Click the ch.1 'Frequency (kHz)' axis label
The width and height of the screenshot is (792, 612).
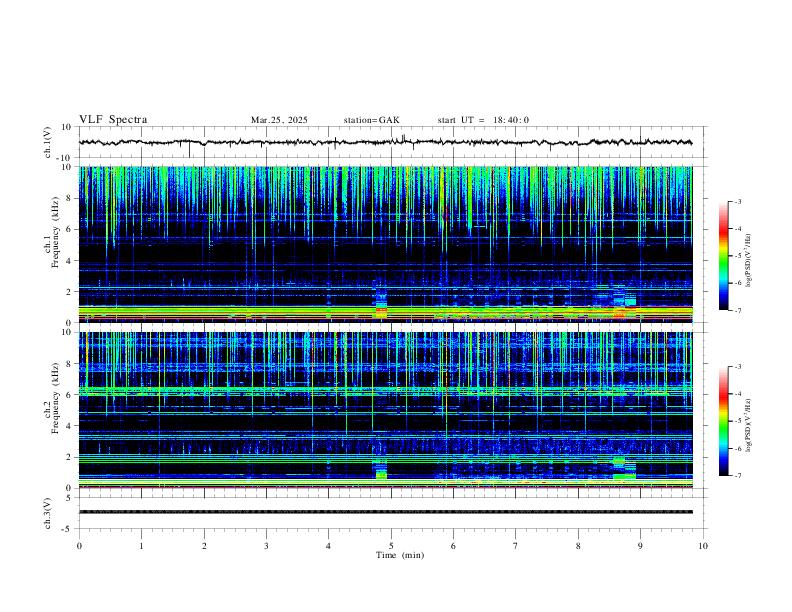pos(56,232)
